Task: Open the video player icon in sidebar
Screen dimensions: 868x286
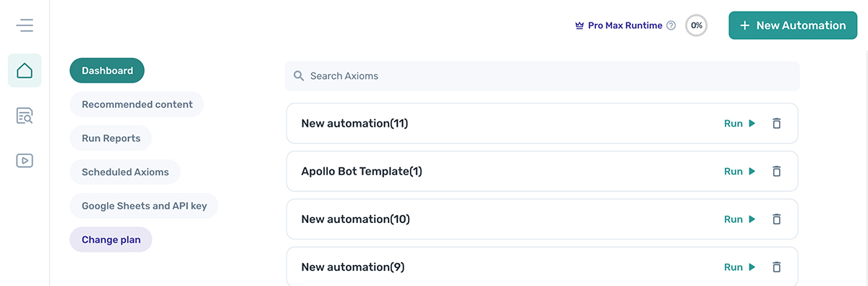Action: tap(25, 161)
